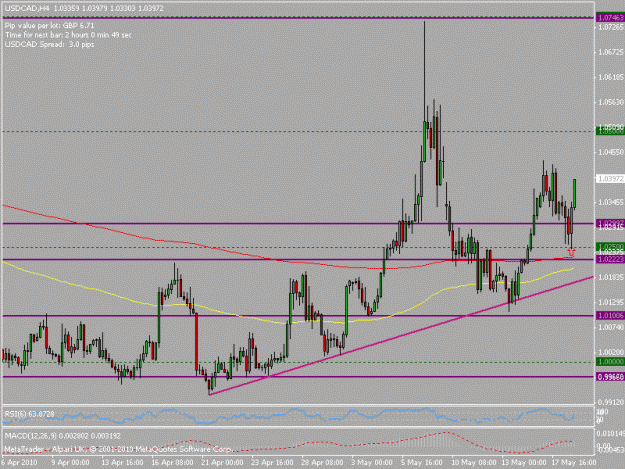Viewport: 625px width, 469px height.
Task: Click the '13 May 00:00' time axis label
Action: point(524,462)
